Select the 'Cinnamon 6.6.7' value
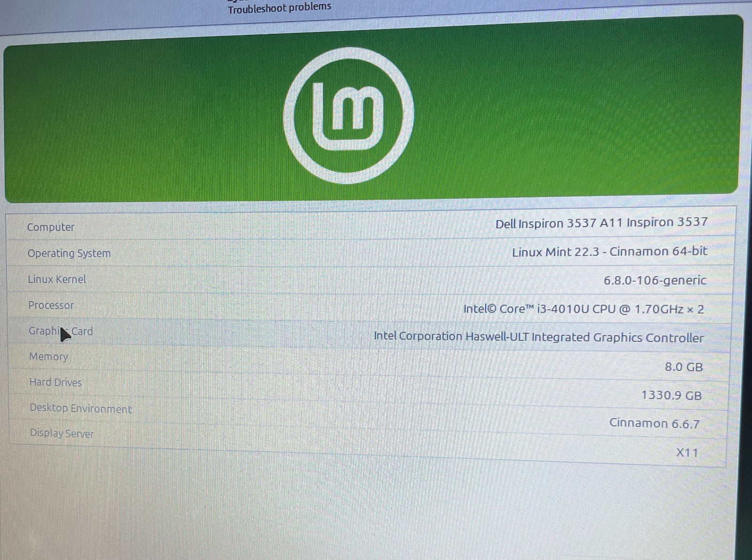752x560 pixels. click(x=655, y=423)
